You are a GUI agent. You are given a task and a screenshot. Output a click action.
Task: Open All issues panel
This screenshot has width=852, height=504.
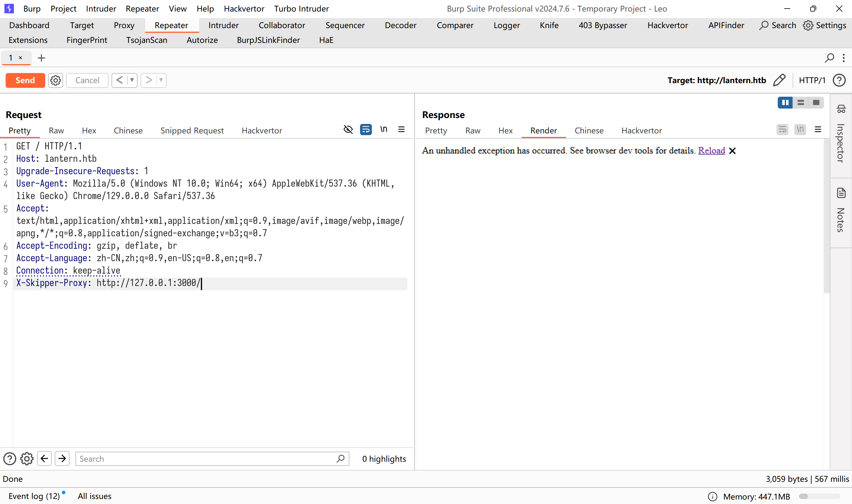click(94, 496)
